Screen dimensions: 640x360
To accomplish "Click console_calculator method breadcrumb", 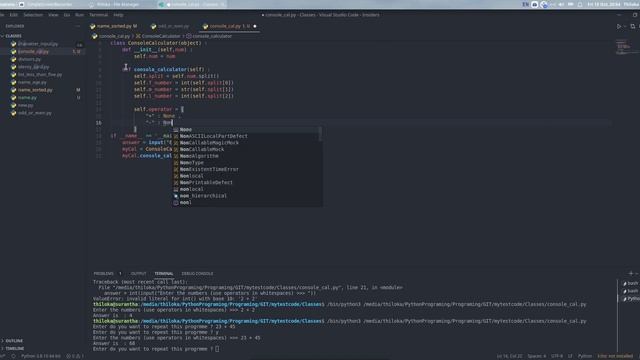I will [209, 36].
